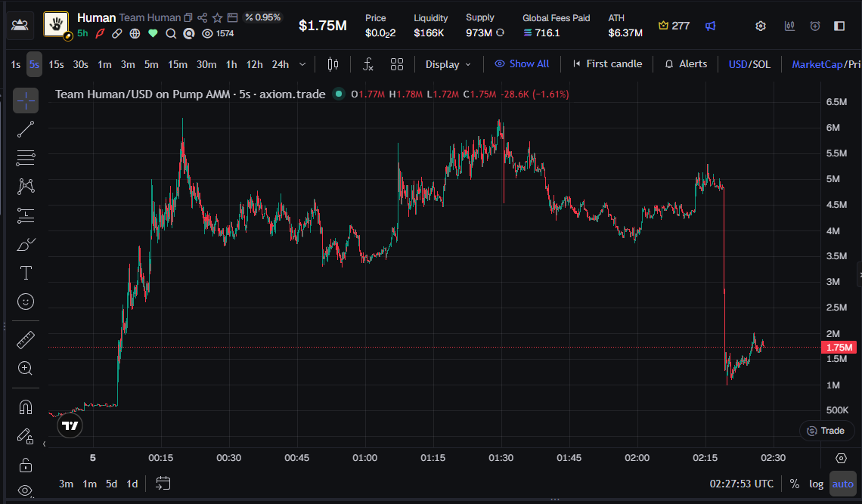Favorite the Human token with the star

point(218,17)
